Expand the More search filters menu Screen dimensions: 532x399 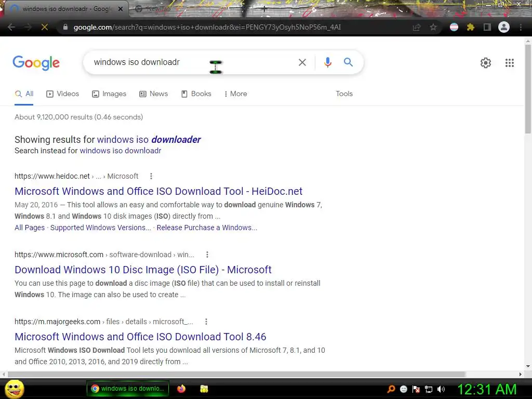coord(236,94)
